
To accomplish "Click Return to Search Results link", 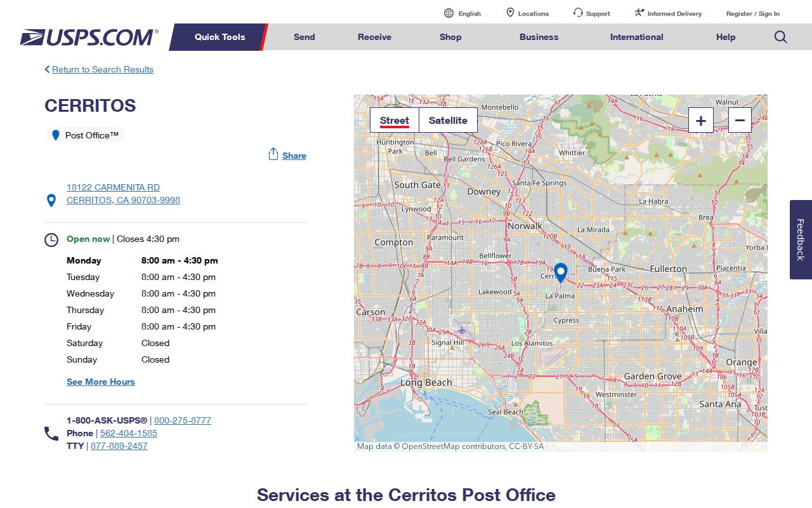I will tap(103, 69).
